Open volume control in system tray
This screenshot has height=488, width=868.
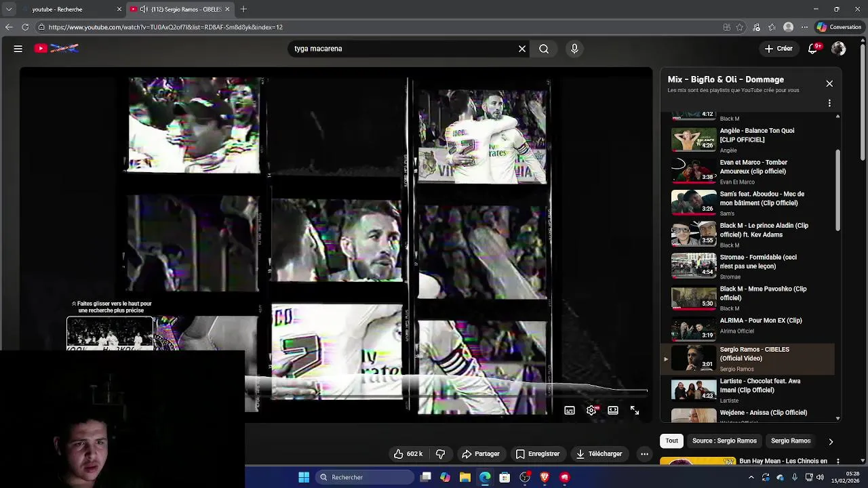click(821, 477)
